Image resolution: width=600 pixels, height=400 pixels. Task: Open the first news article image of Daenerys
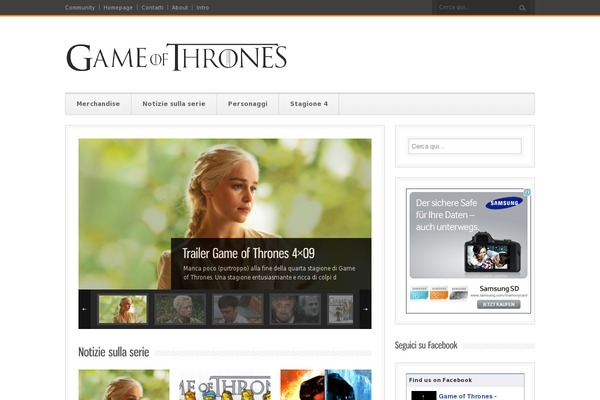pos(124,385)
